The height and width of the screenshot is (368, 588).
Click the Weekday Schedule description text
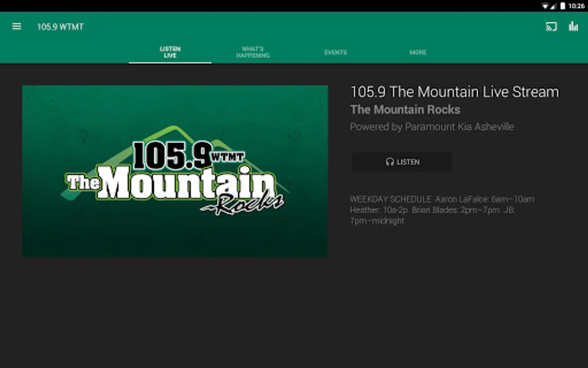click(x=442, y=210)
